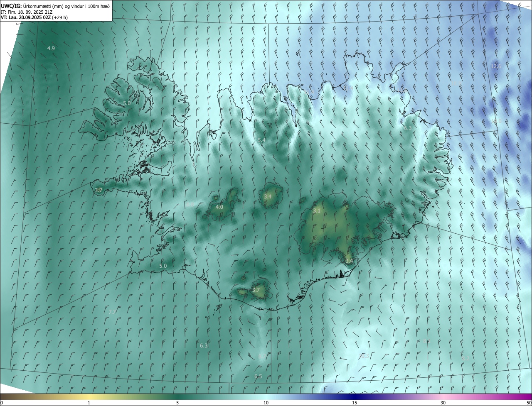Pick the dark navy color at scale value 15
Screen dimensions: 532x406
[x=355, y=396]
